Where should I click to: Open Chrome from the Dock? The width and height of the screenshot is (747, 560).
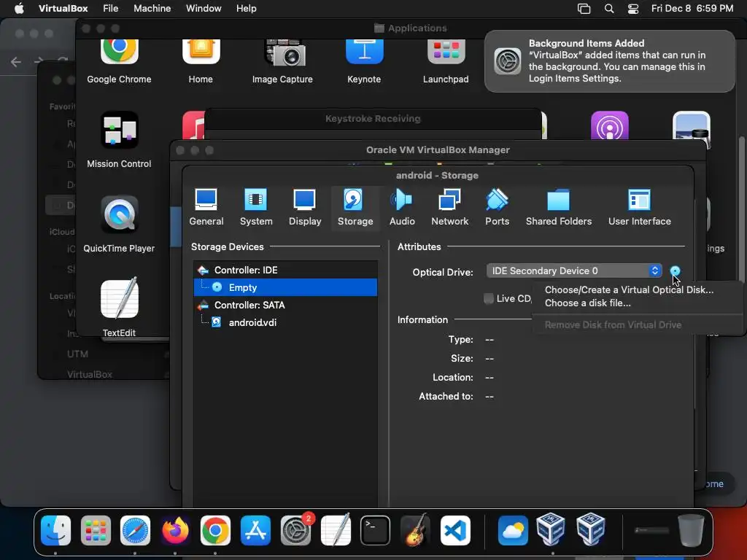[215, 531]
